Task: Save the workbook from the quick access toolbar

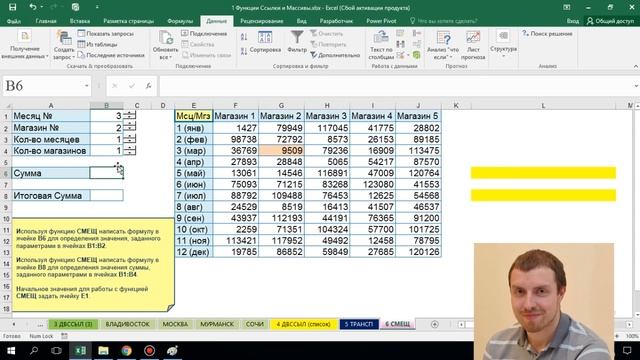Action: coord(13,7)
